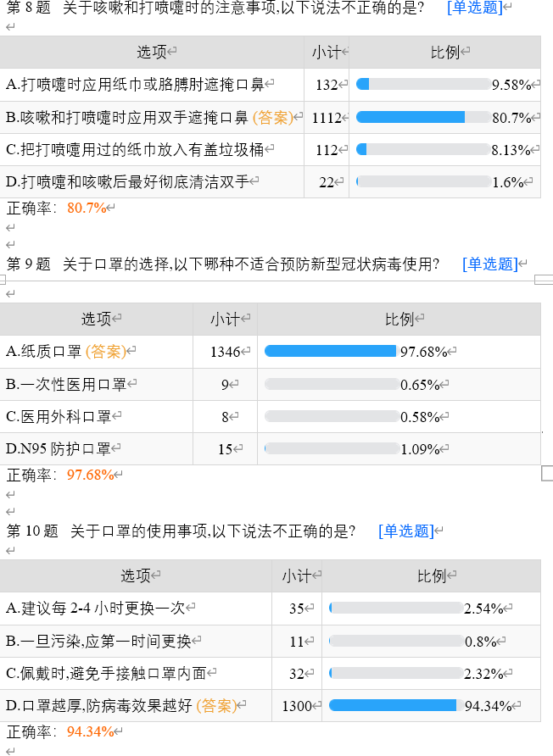The width and height of the screenshot is (553, 756).
Task: Click the 80.7% progress bar for option B
Action: (422, 117)
